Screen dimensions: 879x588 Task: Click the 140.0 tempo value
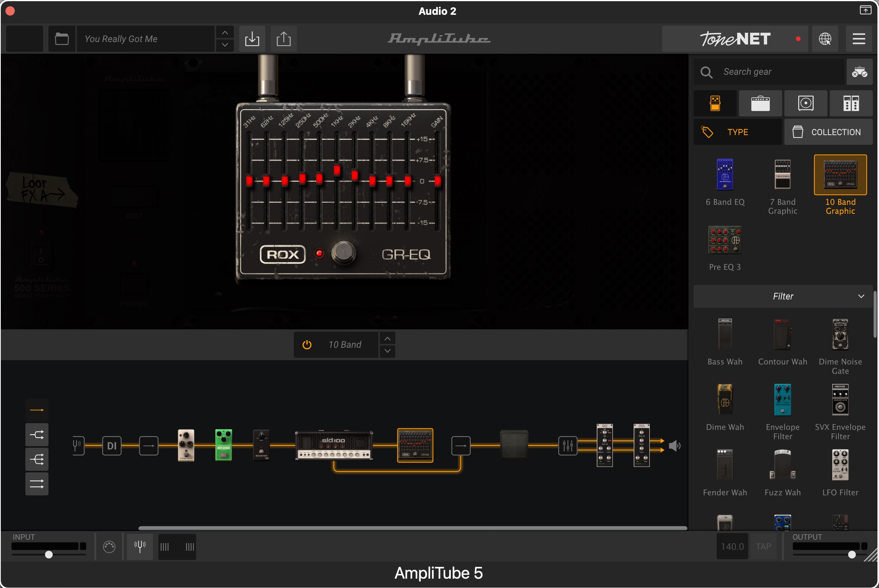click(732, 547)
